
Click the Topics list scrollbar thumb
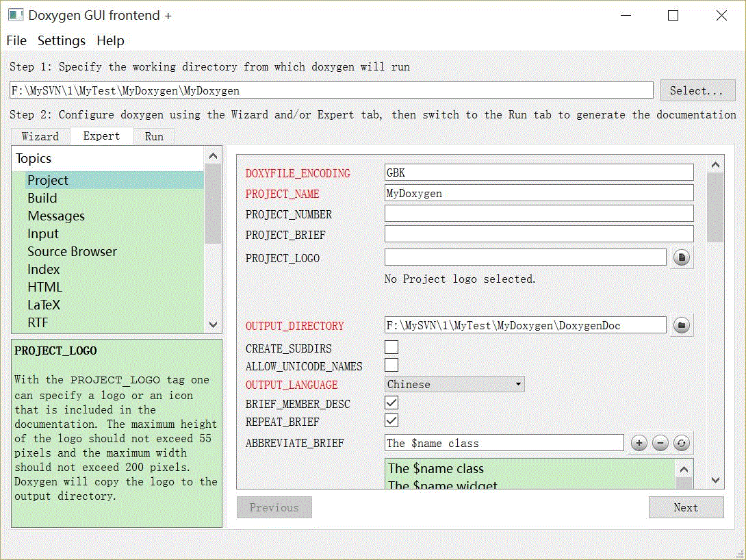[213, 203]
